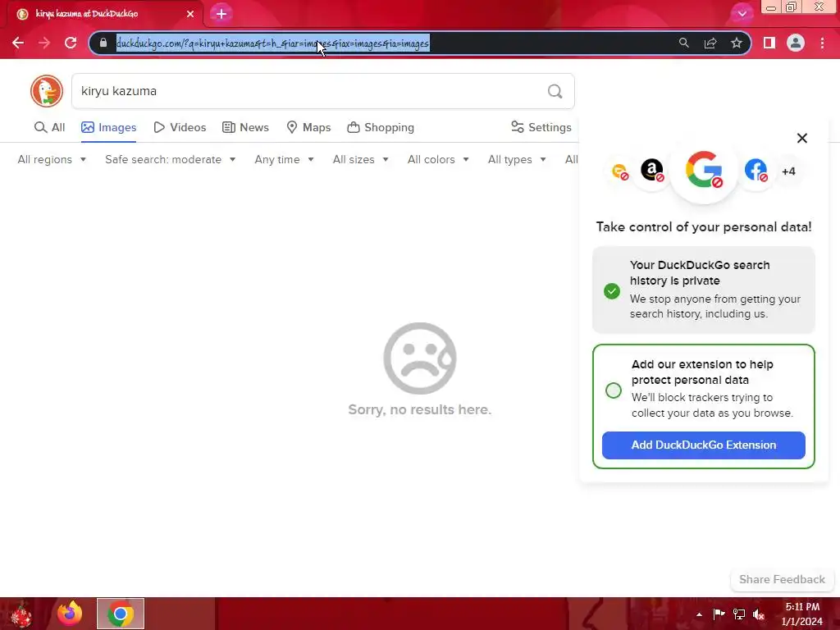
Task: Select the empty circle beside Add our extension
Action: point(614,390)
